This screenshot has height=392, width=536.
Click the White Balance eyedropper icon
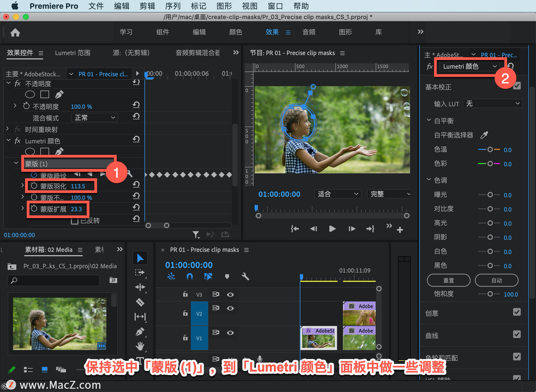[x=484, y=135]
